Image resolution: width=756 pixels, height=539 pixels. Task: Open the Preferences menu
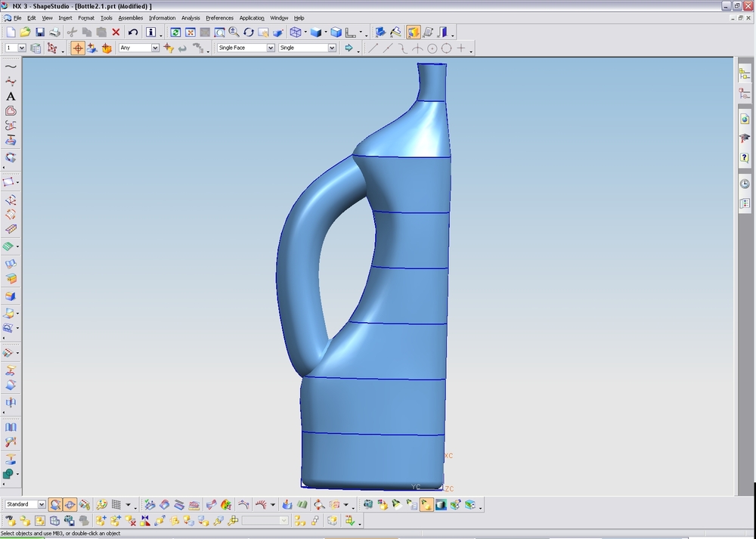point(219,18)
